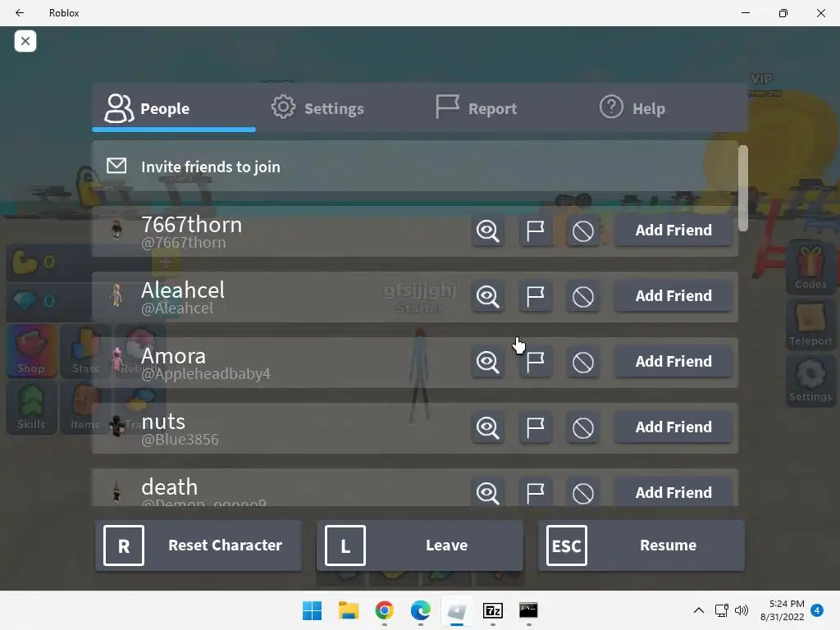Inspect avatar of player death
The image size is (840, 630).
pyautogui.click(x=487, y=492)
